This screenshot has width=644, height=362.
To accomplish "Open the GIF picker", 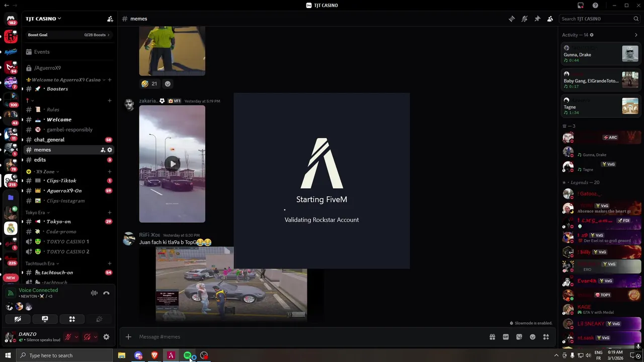I will pos(506,337).
